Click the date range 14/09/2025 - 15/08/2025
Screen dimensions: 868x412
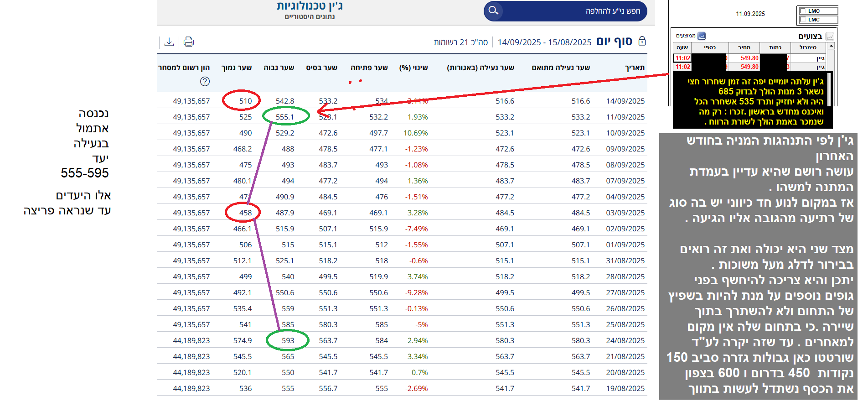coord(544,42)
